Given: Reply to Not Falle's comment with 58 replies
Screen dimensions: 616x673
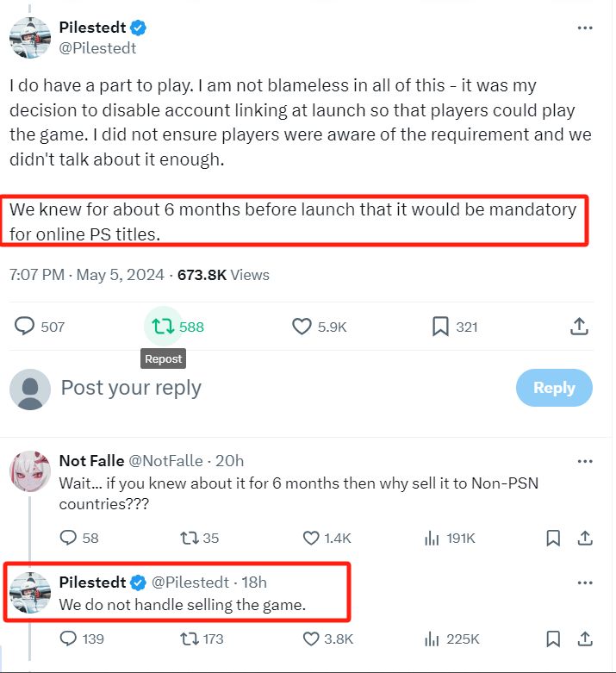Looking at the screenshot, I should (x=69, y=538).
